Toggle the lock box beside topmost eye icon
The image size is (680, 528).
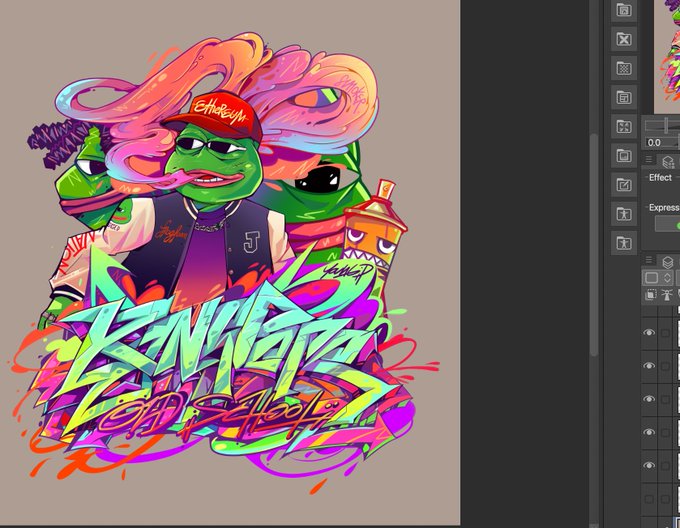[665, 333]
